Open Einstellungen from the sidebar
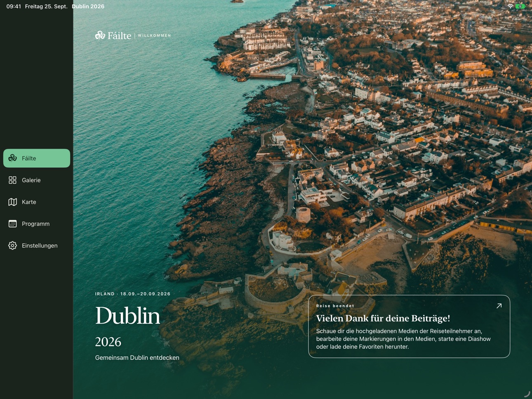Viewport: 532px width, 399px height. click(x=37, y=246)
